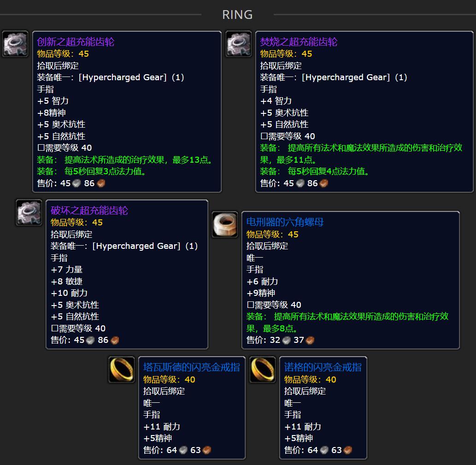476x465 pixels.
Task: Open the 焚烧之超充能齿轮 item title
Action: point(299,42)
